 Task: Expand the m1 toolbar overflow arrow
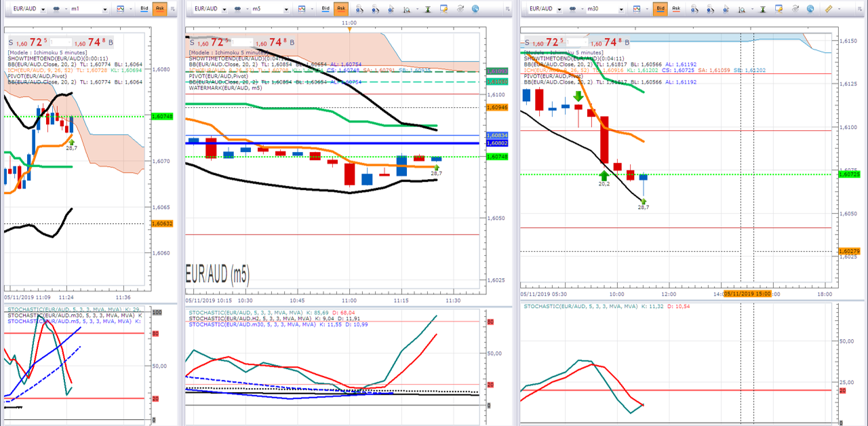(173, 9)
